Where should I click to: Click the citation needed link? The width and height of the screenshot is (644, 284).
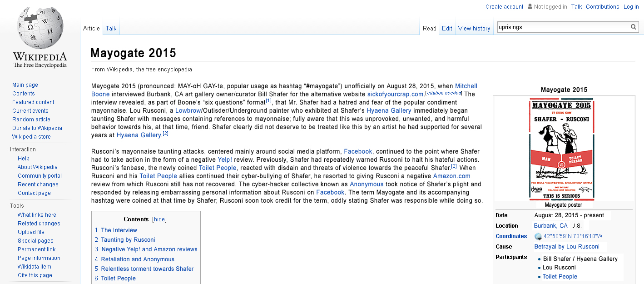(x=443, y=93)
